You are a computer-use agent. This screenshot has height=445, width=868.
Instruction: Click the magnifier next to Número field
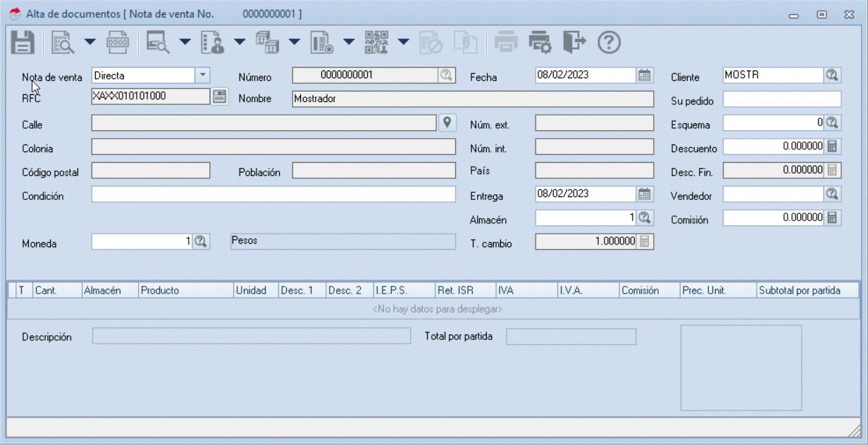click(x=447, y=75)
